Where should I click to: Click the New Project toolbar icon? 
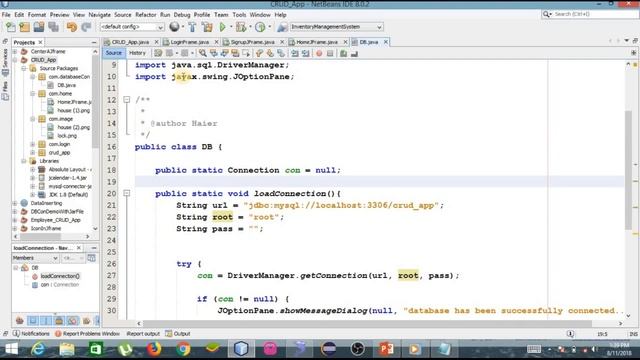tap(24, 27)
